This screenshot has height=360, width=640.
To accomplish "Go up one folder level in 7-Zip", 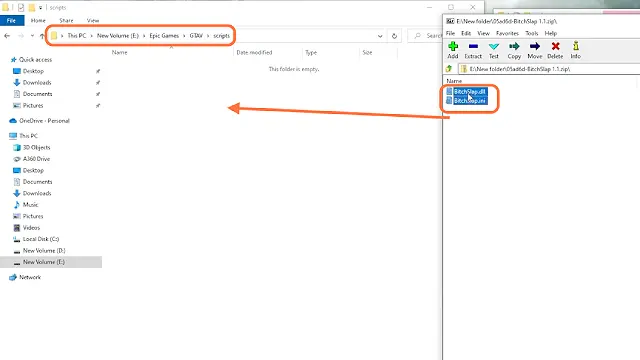I will (x=449, y=69).
